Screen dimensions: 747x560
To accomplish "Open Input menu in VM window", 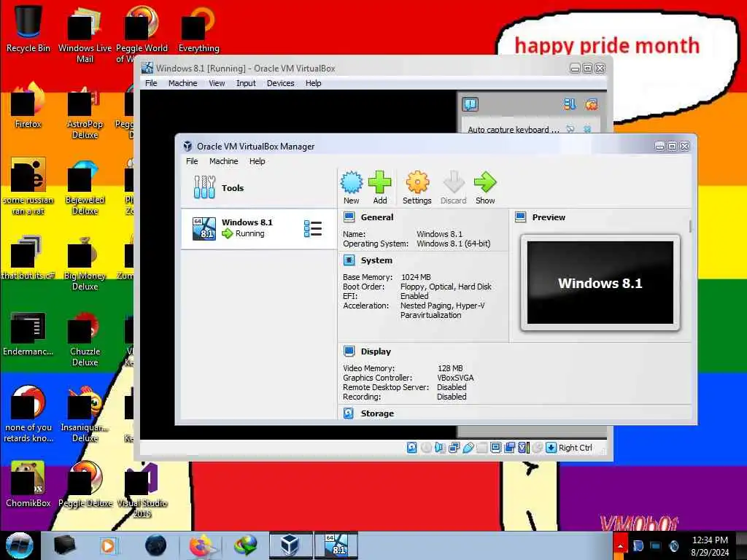I will (x=246, y=83).
